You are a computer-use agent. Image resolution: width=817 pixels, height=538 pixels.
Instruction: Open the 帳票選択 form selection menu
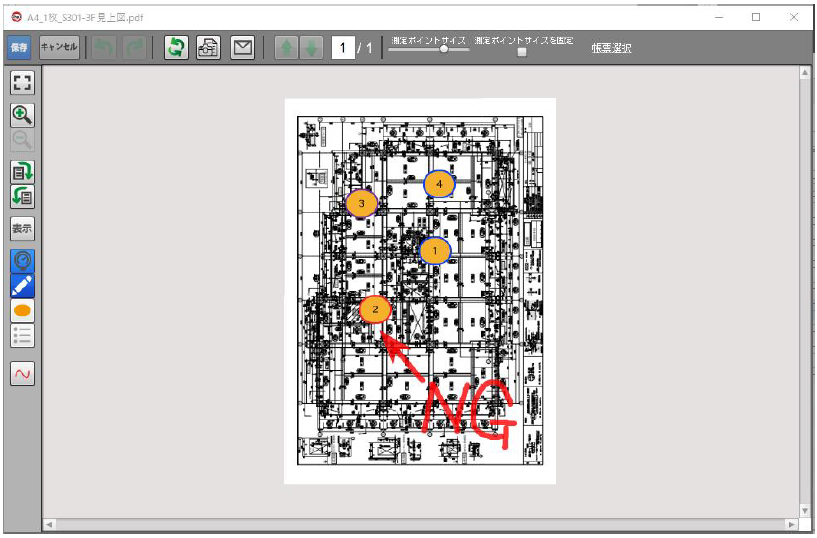pyautogui.click(x=610, y=48)
